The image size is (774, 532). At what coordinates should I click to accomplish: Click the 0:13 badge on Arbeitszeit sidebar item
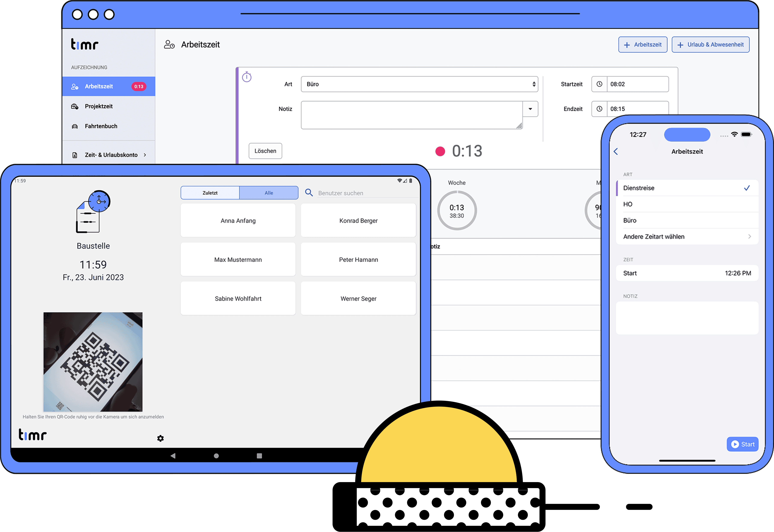point(139,86)
